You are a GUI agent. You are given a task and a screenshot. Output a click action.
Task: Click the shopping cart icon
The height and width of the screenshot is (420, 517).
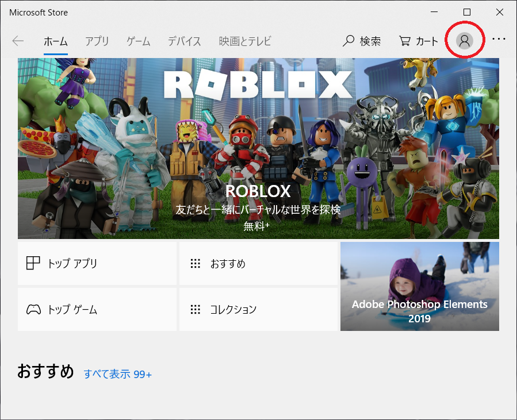tap(404, 41)
